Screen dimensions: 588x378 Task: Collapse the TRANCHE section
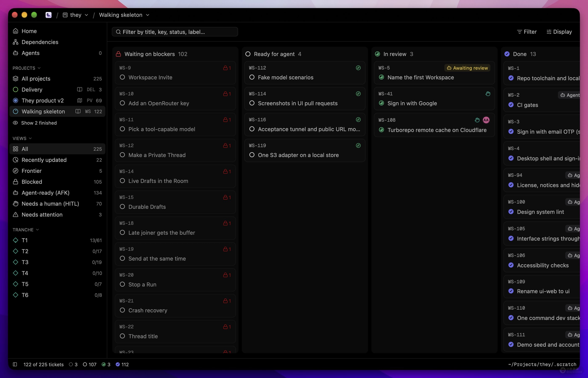[26, 230]
